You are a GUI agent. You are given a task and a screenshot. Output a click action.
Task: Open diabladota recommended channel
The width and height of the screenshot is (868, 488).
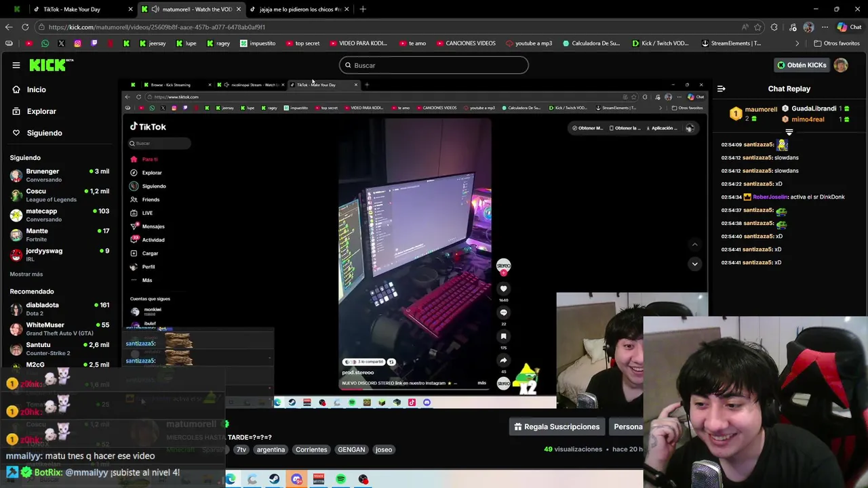[x=60, y=308]
